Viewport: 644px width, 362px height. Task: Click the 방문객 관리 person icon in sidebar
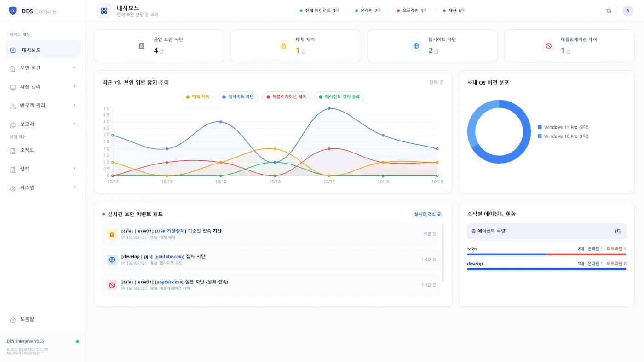pyautogui.click(x=12, y=106)
